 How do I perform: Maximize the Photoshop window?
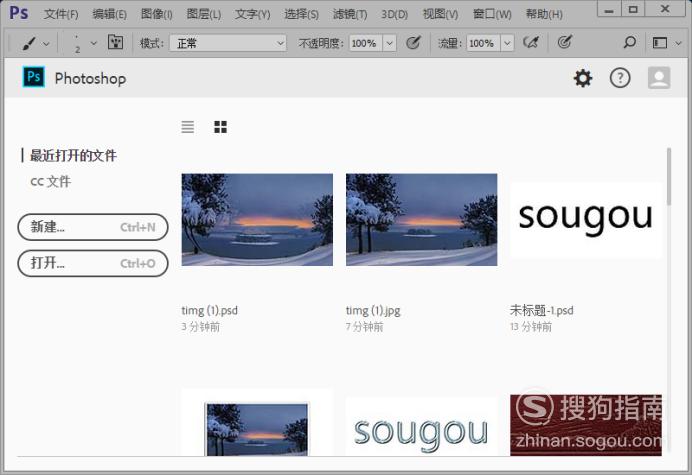coord(633,10)
